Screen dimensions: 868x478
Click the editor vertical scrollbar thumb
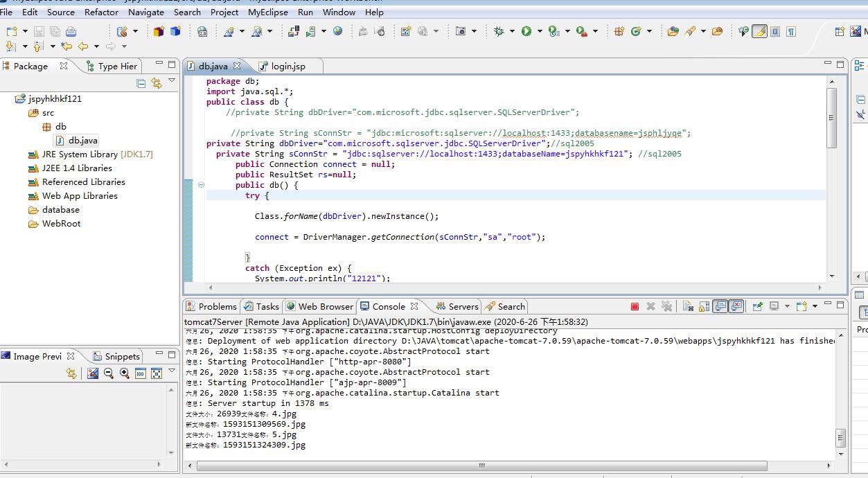(832, 118)
